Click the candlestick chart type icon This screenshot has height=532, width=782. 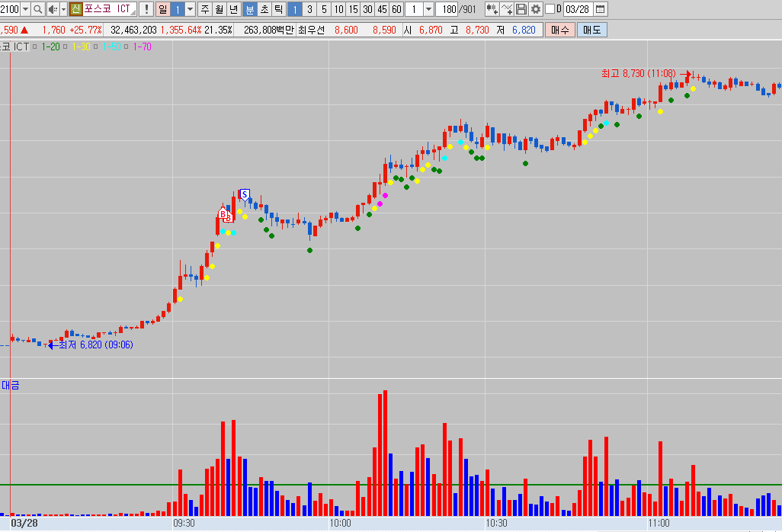tap(492, 9)
